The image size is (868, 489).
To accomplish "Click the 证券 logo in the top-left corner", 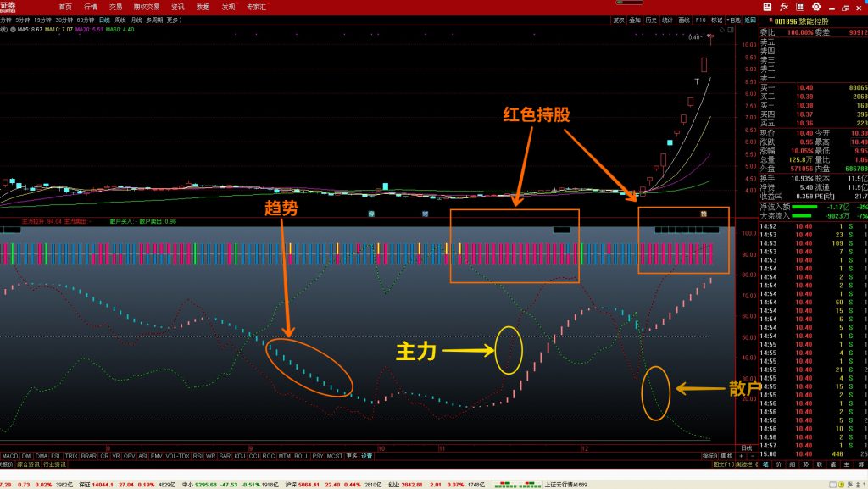I will click(x=10, y=6).
